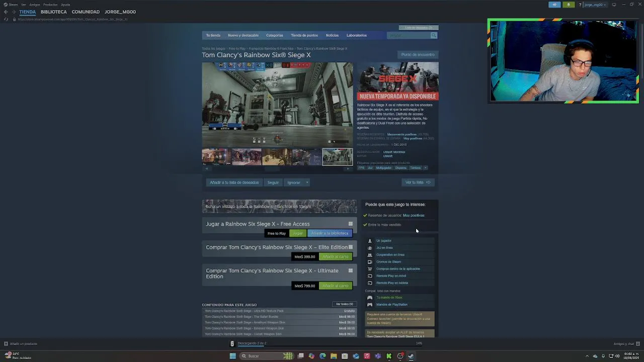Click the Cromos de Steam icon
Image resolution: width=644 pixels, height=362 pixels.
tap(370, 262)
